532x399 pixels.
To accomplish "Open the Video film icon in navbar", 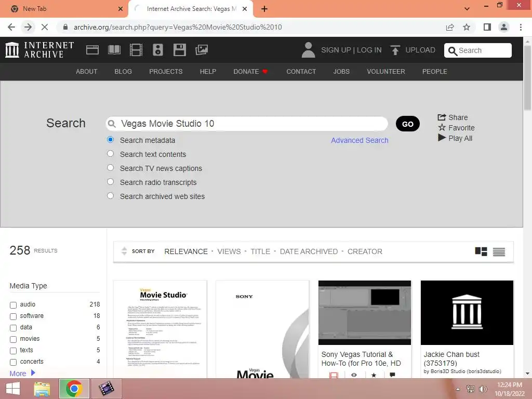I will [x=136, y=50].
